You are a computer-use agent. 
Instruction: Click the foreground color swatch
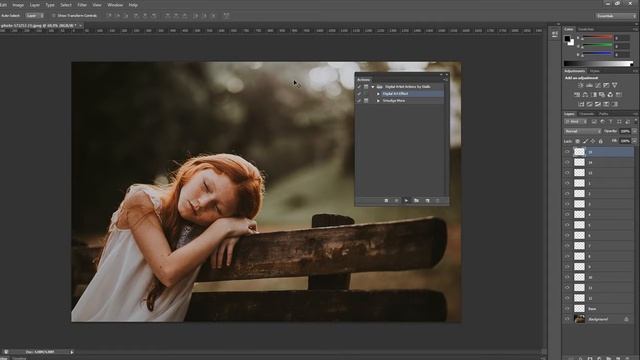pyautogui.click(x=567, y=39)
